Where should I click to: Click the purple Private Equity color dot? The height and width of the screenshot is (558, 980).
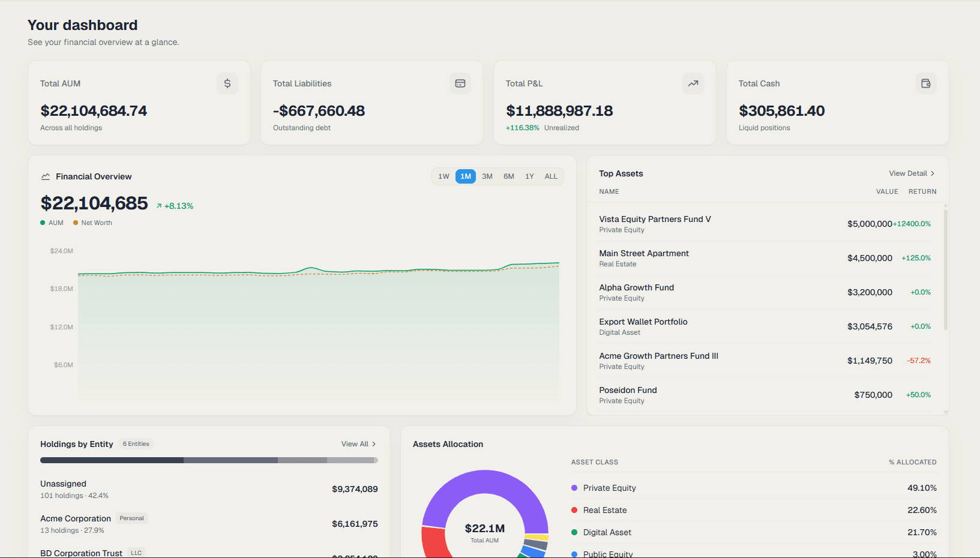tap(576, 488)
